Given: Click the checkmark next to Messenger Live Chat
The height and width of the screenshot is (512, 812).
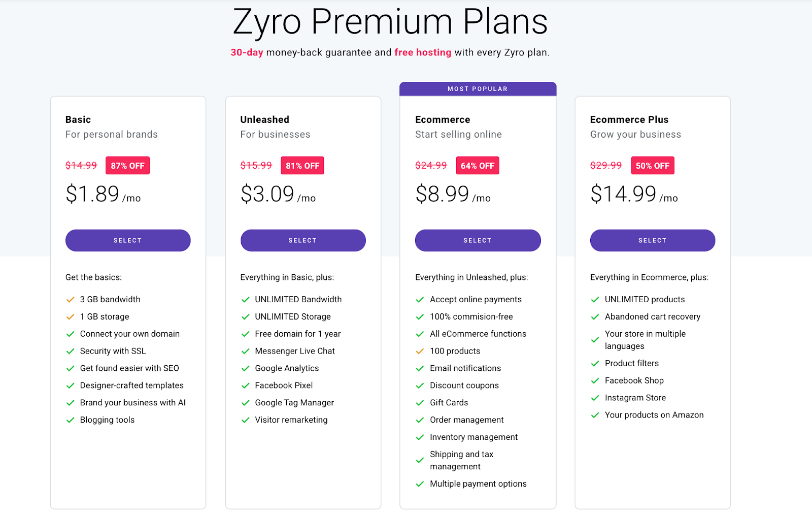Looking at the screenshot, I should pyautogui.click(x=246, y=351).
